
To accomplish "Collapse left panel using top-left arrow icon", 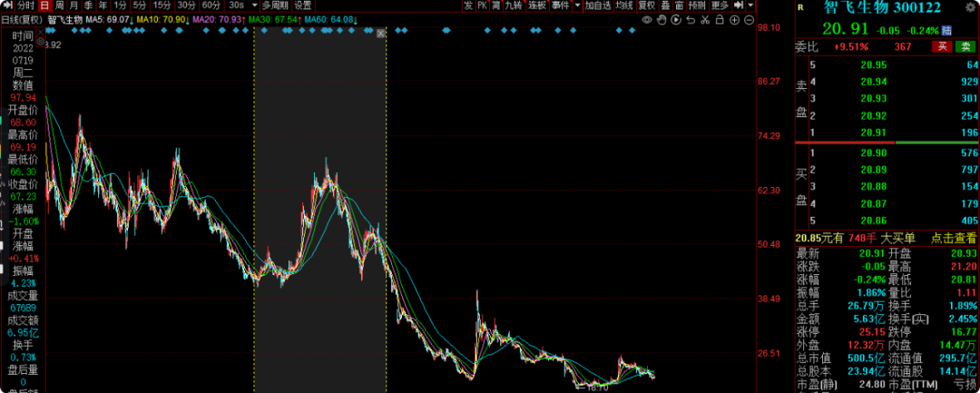I will point(5,5).
